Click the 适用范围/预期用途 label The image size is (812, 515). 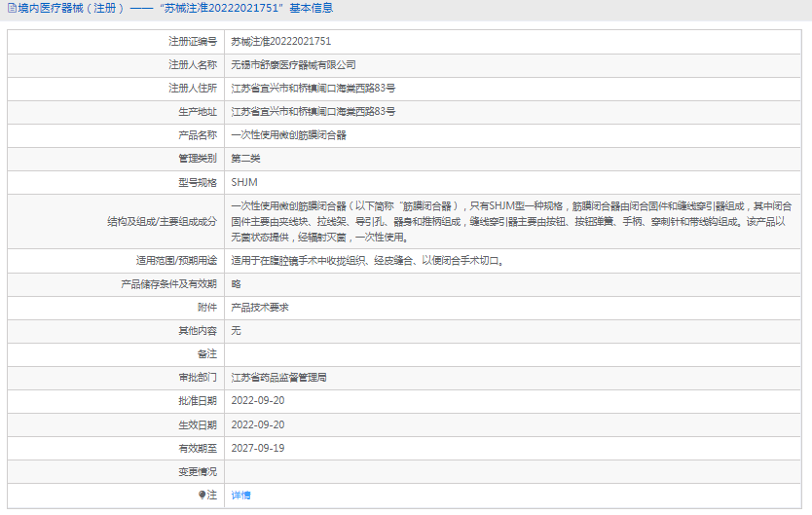176,260
